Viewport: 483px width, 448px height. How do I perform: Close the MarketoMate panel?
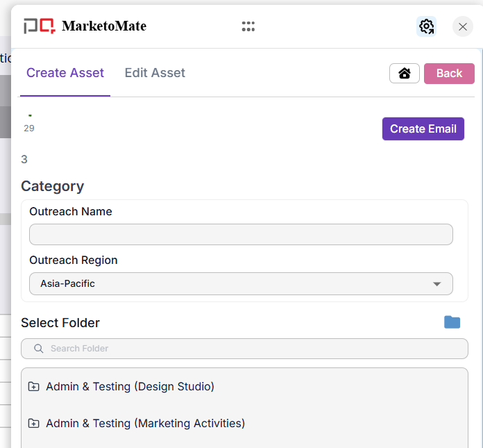463,26
